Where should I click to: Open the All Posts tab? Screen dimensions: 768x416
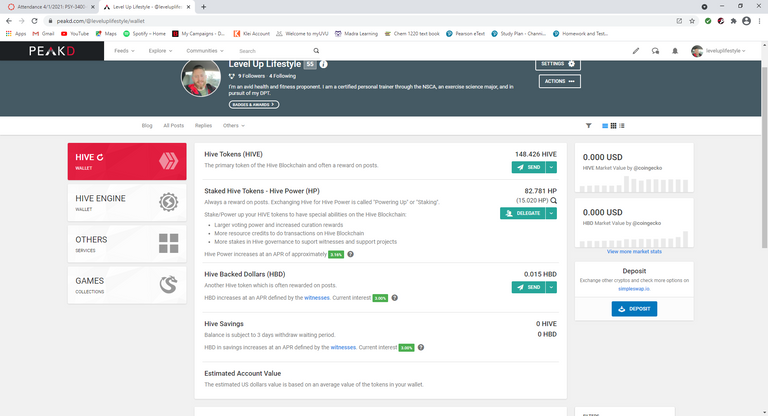tap(173, 126)
